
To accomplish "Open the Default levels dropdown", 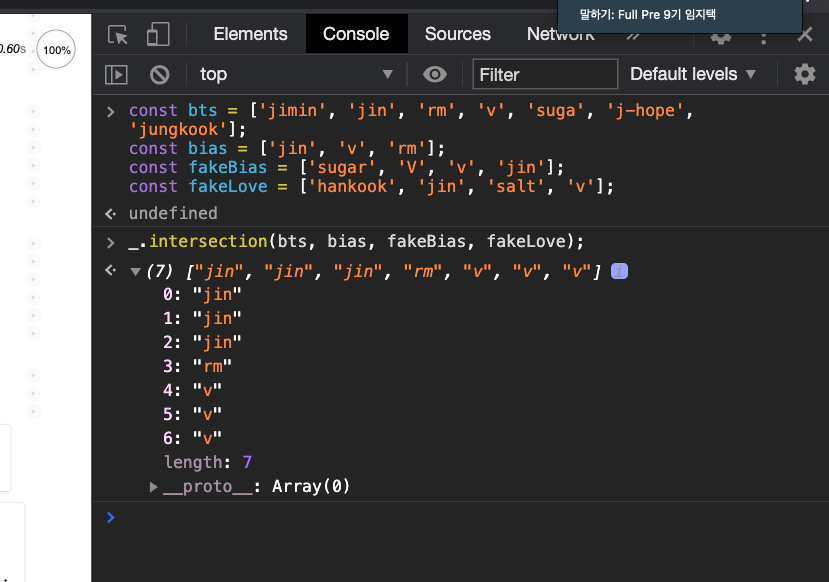I will coord(693,74).
